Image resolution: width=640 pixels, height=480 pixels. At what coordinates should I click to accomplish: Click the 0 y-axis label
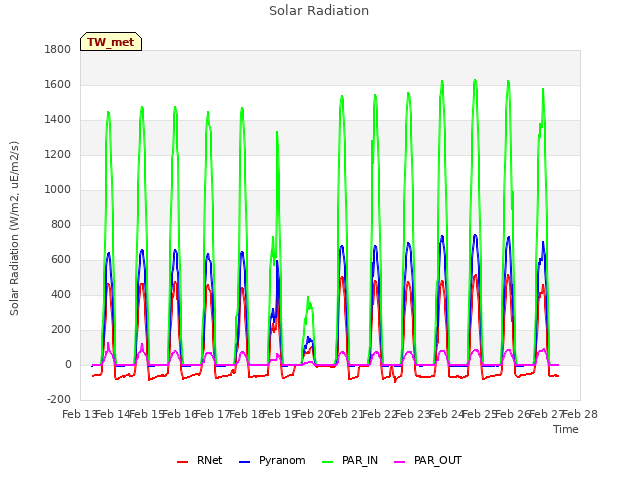[x=68, y=364]
